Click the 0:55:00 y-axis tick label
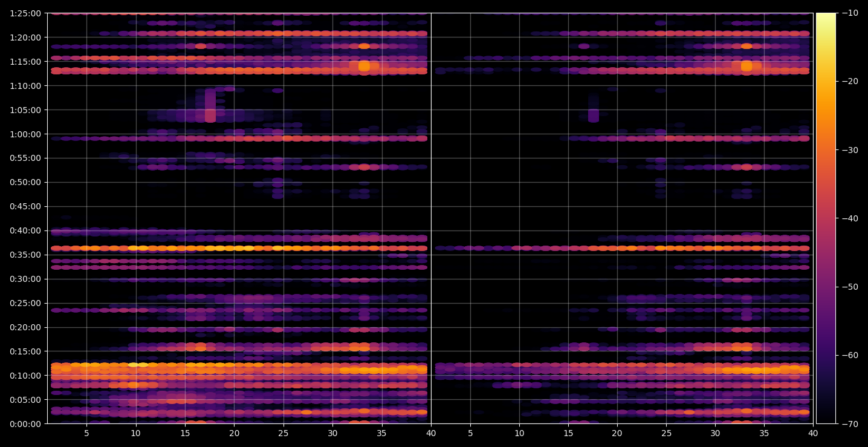Image resolution: width=868 pixels, height=447 pixels. (x=25, y=158)
